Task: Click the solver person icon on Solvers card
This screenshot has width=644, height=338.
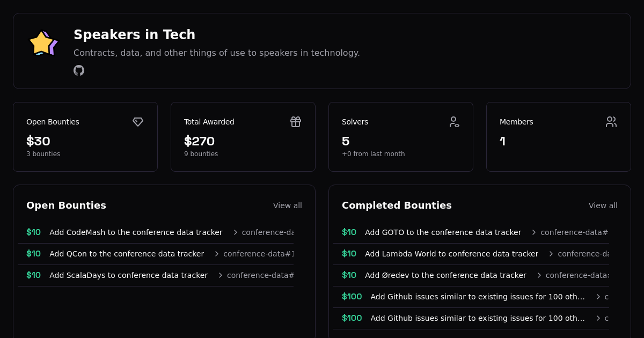Action: pos(455,122)
